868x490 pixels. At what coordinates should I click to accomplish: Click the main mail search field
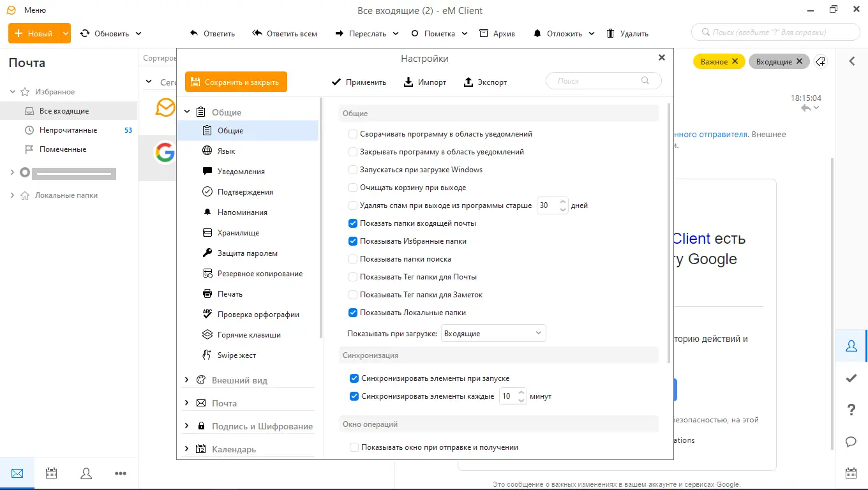pyautogui.click(x=775, y=32)
